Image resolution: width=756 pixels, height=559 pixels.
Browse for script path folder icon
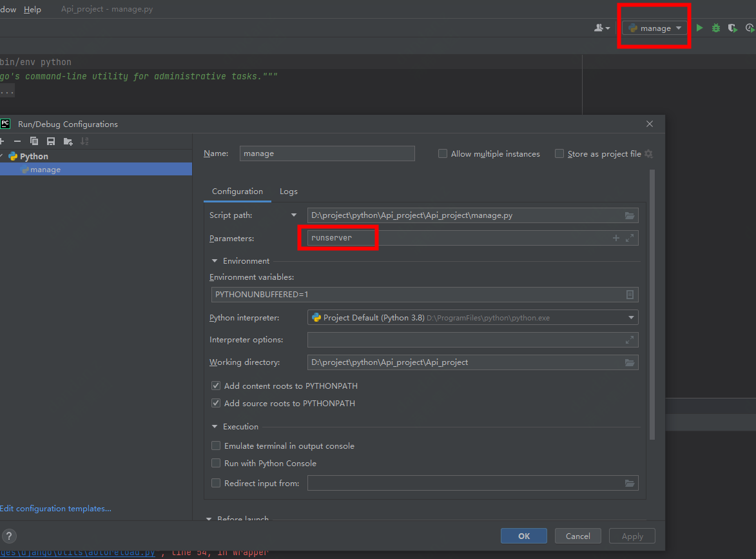pyautogui.click(x=630, y=215)
